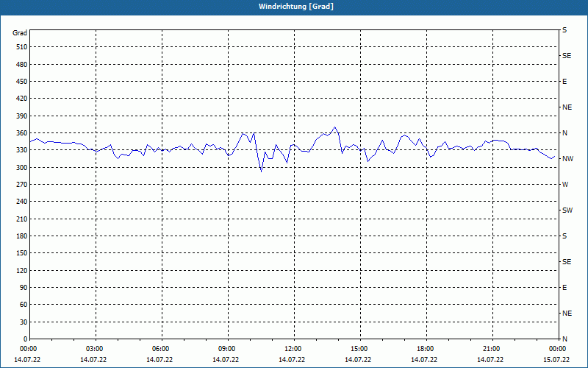The height and width of the screenshot is (368, 588).
Task: Click the SW compass label
Action: (567, 210)
